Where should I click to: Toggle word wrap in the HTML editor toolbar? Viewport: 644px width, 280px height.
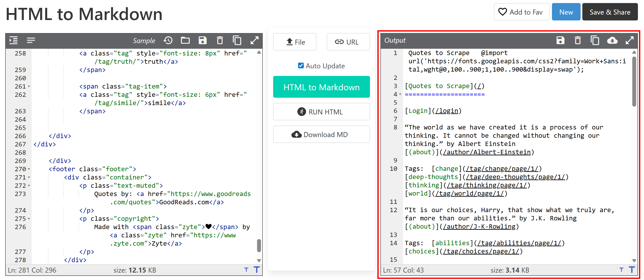tap(31, 40)
